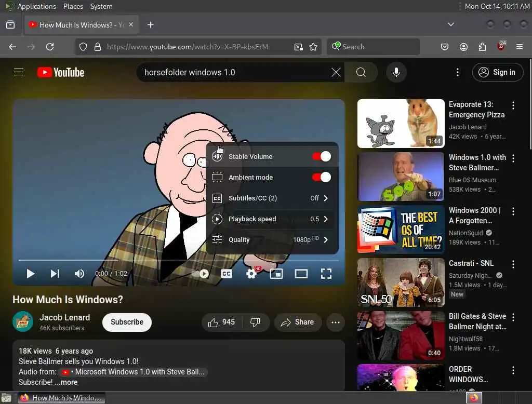Open options menu for Bill Gates & Steve Ballmer video
The width and height of the screenshot is (532, 404).
coord(513,317)
